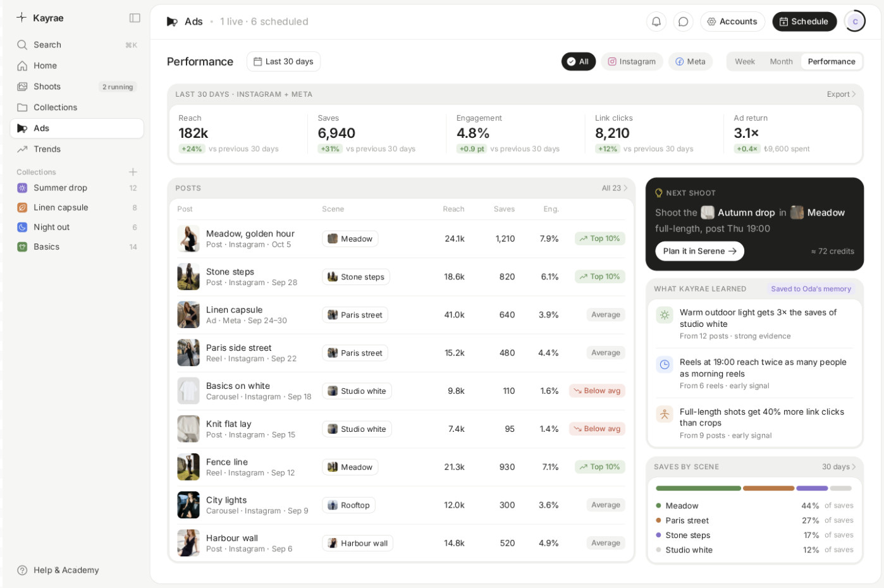The image size is (884, 588).
Task: Open Shoots in the sidebar
Action: coord(77,87)
